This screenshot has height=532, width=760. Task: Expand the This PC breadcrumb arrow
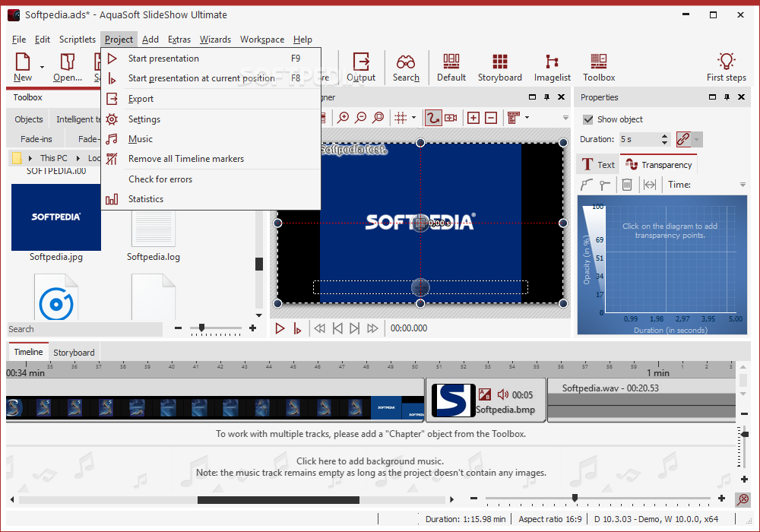pos(78,158)
